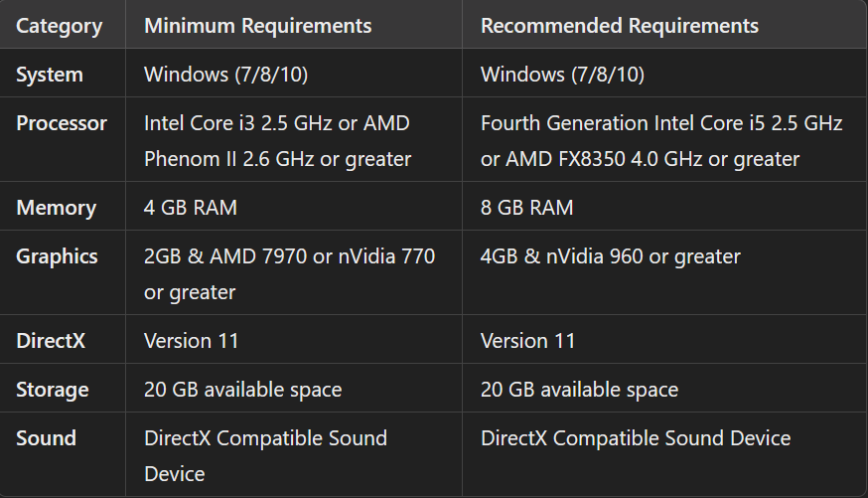The height and width of the screenshot is (498, 868).
Task: Click the Storage row label
Action: pos(53,390)
